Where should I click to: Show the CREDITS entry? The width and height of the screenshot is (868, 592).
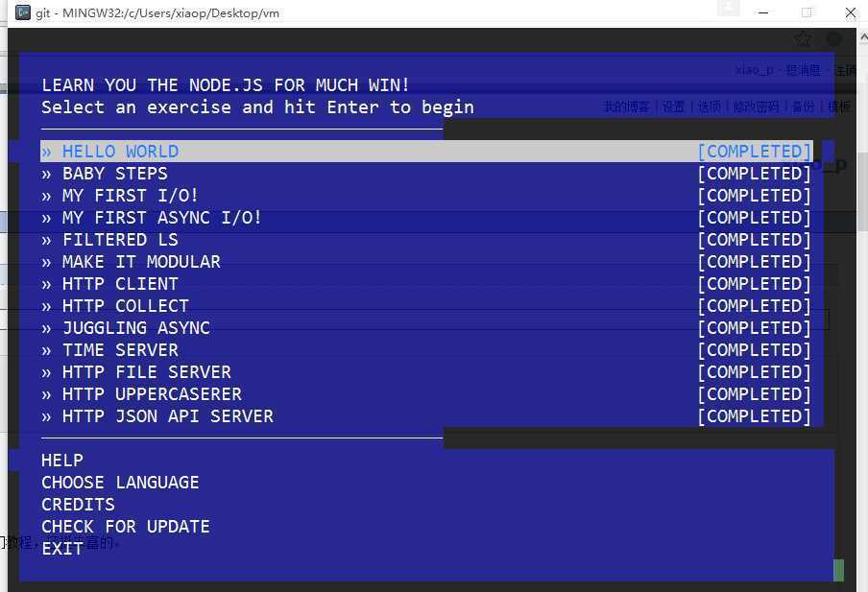click(x=78, y=505)
